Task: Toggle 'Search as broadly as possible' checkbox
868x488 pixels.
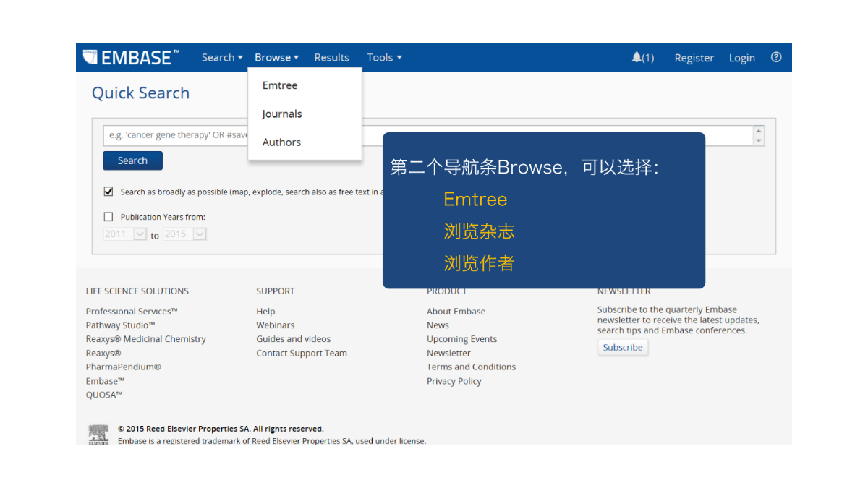Action: [109, 192]
